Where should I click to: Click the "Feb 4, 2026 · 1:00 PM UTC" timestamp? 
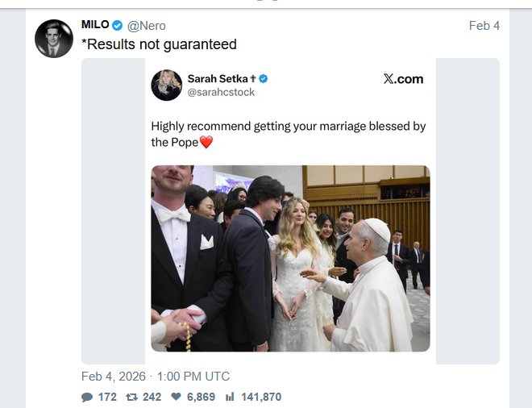click(x=156, y=377)
